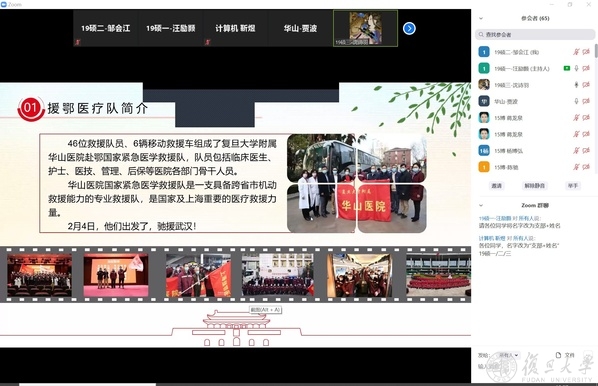598x386 pixels.
Task: Click the active microphone icon beside 19硕三-沈诗羽
Action: point(576,85)
